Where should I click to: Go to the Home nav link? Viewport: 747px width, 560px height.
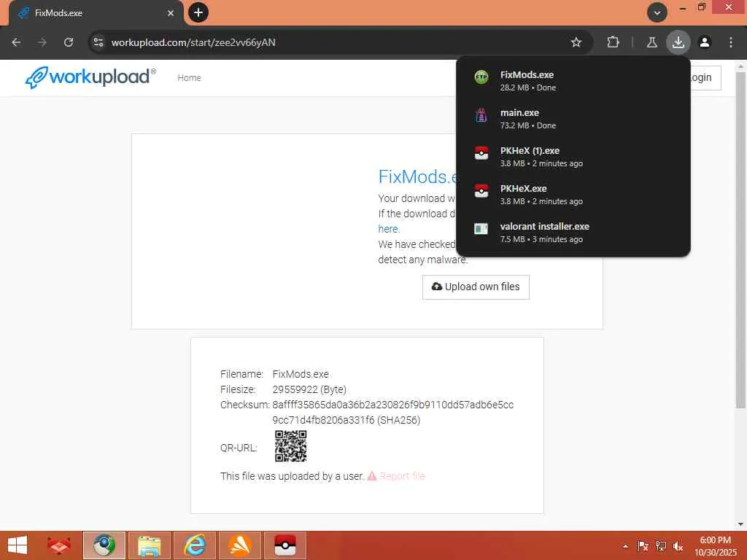tap(189, 77)
